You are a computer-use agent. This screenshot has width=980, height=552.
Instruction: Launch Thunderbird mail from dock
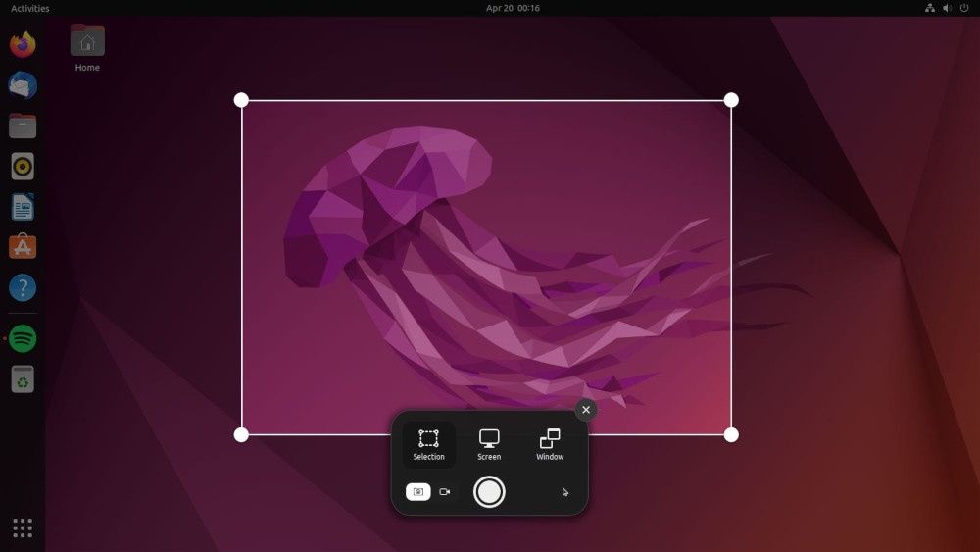click(23, 85)
